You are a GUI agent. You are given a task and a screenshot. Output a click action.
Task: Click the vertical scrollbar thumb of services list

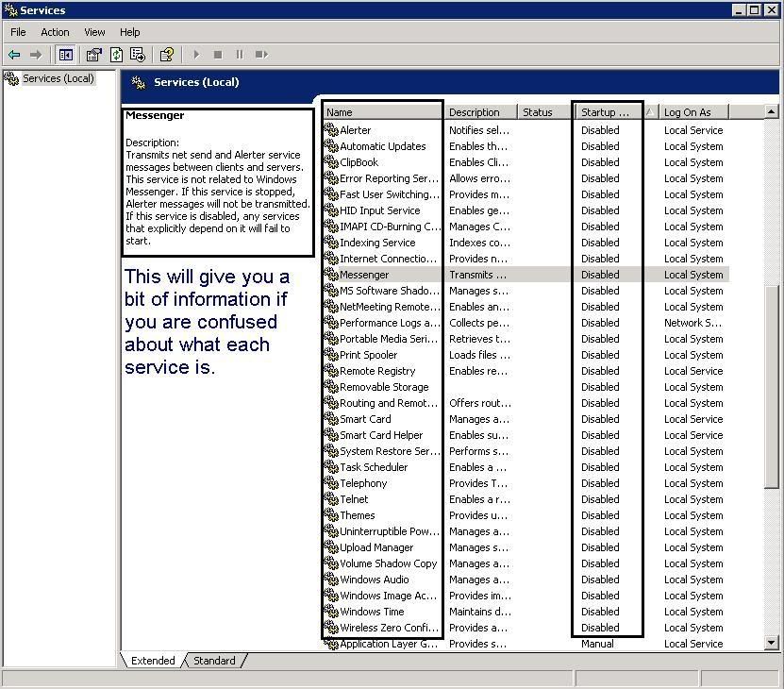click(772, 386)
